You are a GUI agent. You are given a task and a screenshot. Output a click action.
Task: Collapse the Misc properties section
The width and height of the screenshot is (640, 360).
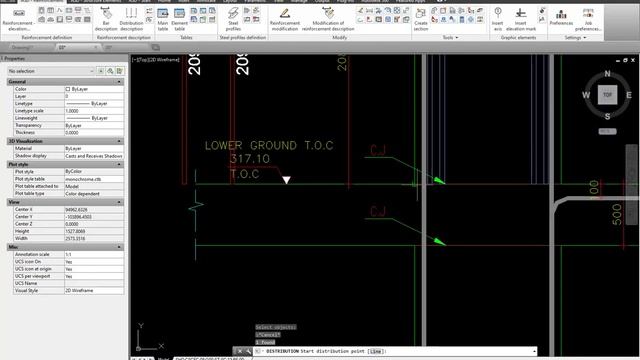click(119, 247)
